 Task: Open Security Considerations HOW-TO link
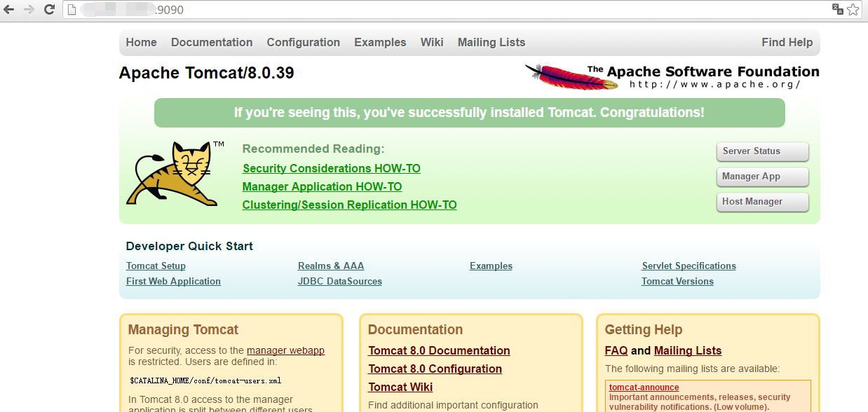point(332,168)
